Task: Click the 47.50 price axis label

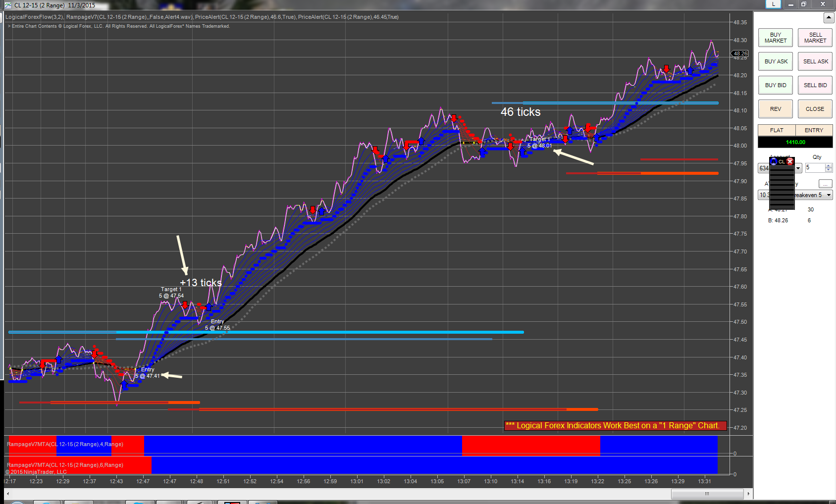Action: tap(740, 322)
